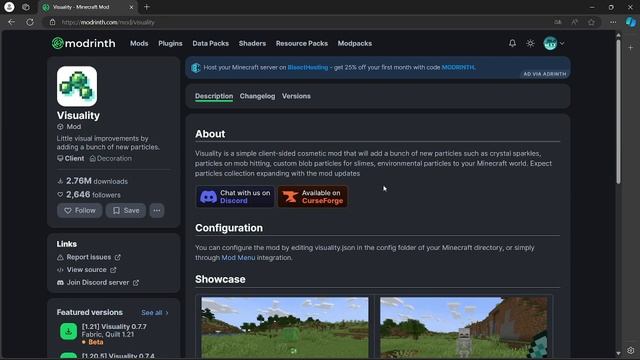
Task: Open Join Discord server link
Action: [98, 282]
